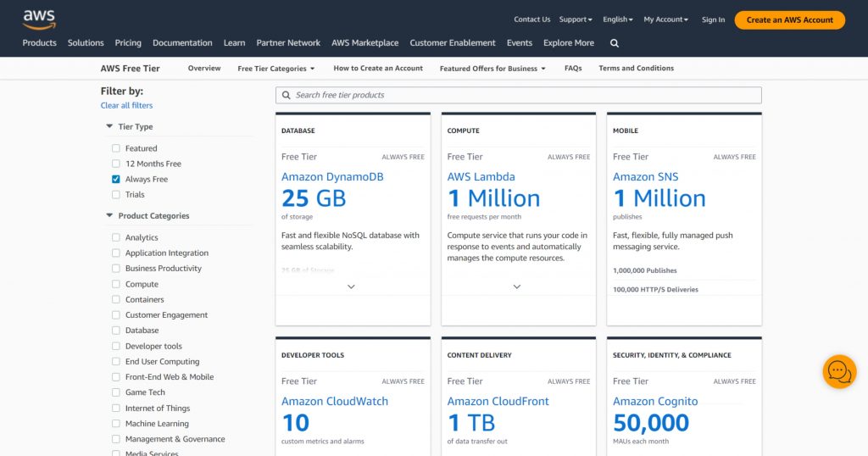Check the Internet of Things filter
This screenshot has width=868, height=456.
tap(115, 408)
